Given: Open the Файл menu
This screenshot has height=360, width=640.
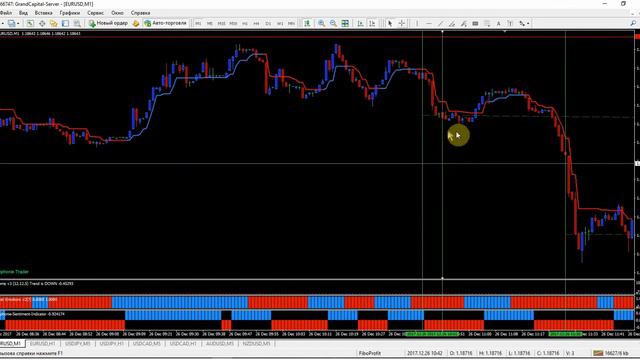Looking at the screenshot, I should [x=6, y=13].
